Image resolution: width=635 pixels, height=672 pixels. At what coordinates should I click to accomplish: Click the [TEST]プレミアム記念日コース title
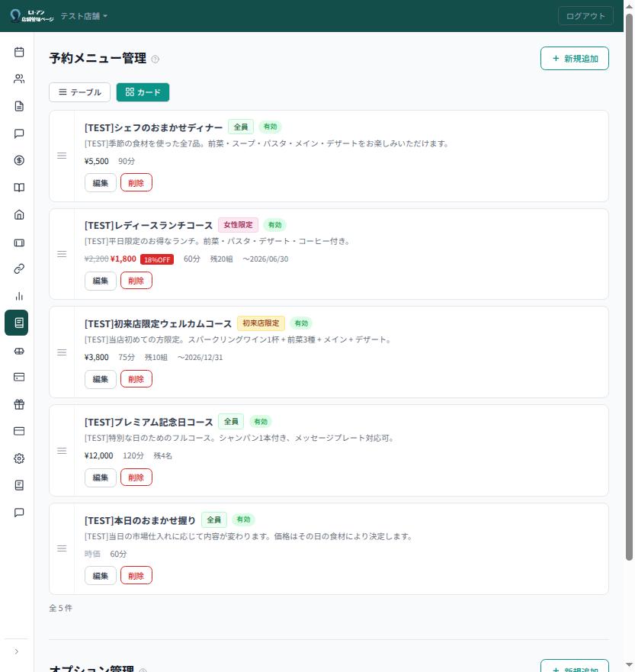pos(149,422)
